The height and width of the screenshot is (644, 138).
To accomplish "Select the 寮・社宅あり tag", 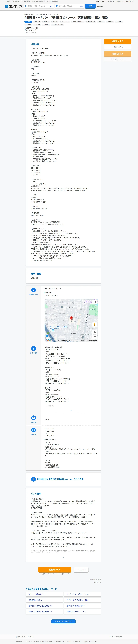I will (x=90, y=22).
